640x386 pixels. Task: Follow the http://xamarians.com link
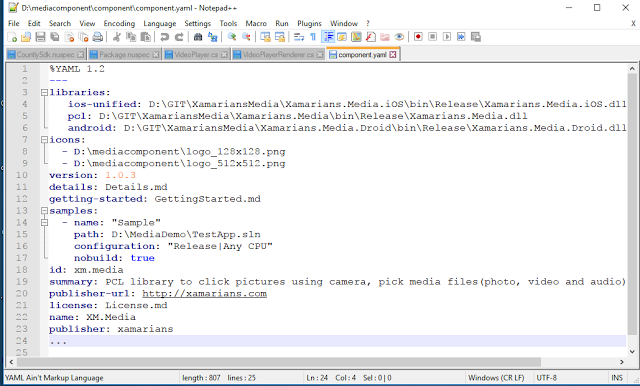[x=204, y=294]
